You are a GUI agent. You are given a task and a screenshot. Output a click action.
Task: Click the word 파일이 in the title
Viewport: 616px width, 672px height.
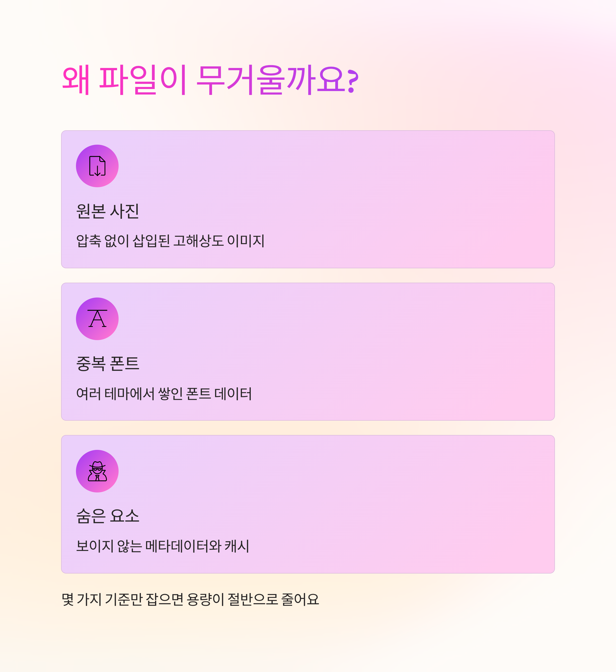[x=143, y=80]
